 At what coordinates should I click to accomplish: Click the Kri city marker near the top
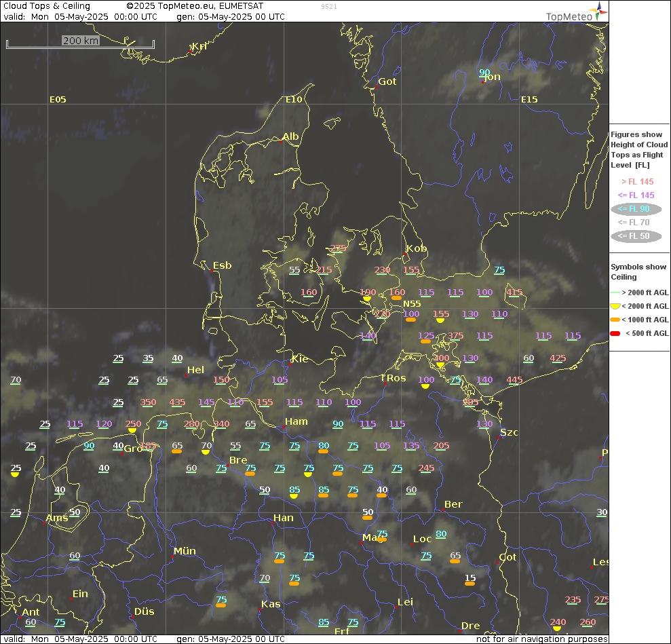(x=191, y=52)
